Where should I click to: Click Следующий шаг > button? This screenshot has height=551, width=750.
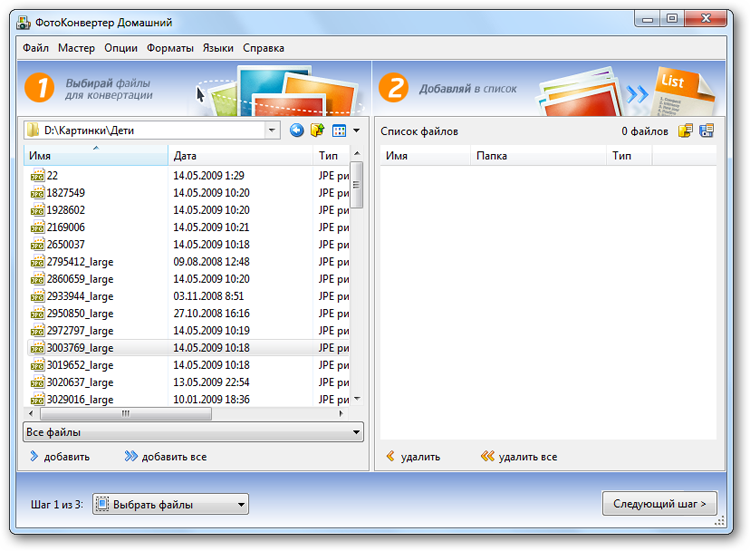(660, 504)
